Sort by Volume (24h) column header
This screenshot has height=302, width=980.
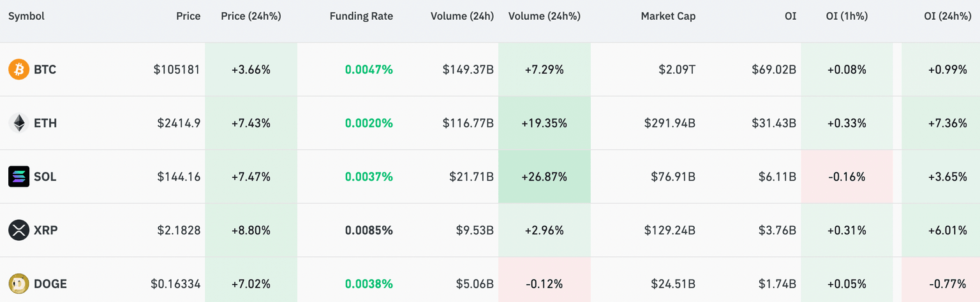point(461,17)
